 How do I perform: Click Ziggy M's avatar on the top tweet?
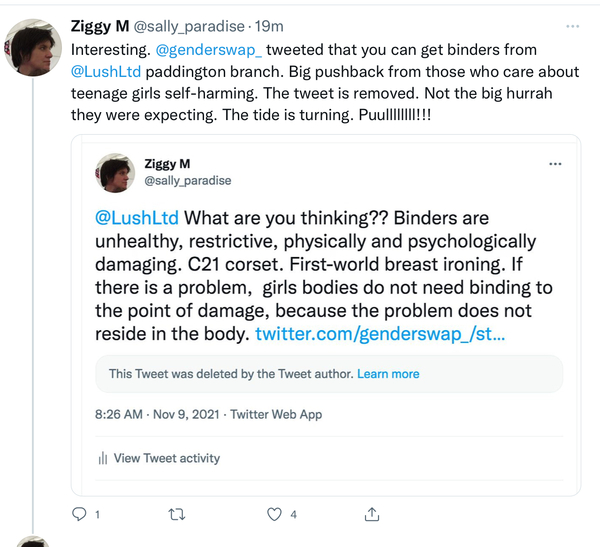pyautogui.click(x=35, y=46)
